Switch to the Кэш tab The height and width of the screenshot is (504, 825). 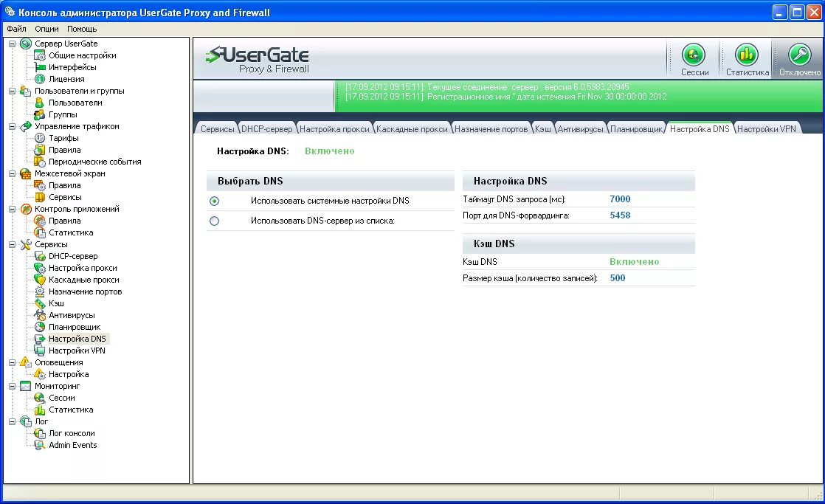[x=543, y=129]
